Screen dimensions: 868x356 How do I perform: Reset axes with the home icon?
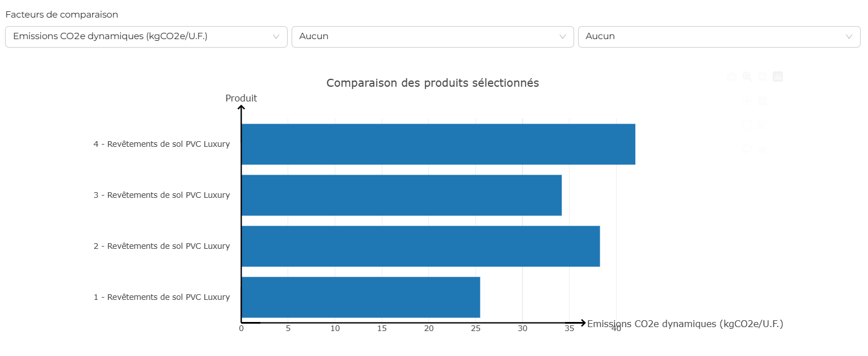762,150
